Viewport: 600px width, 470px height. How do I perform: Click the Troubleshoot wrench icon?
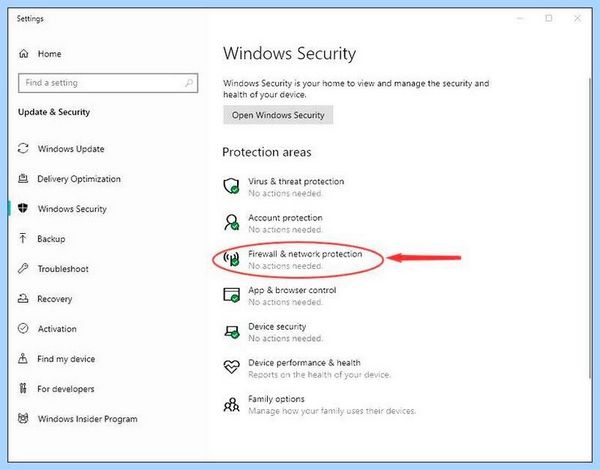(x=23, y=268)
